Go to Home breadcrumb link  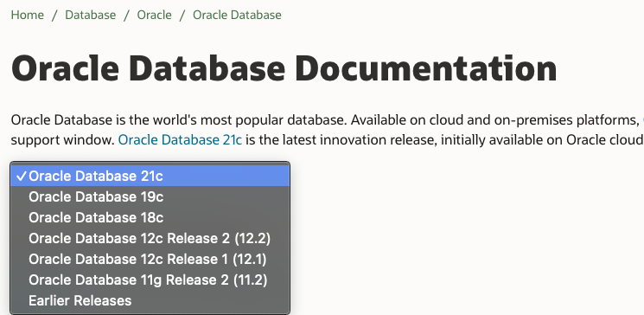[27, 16]
